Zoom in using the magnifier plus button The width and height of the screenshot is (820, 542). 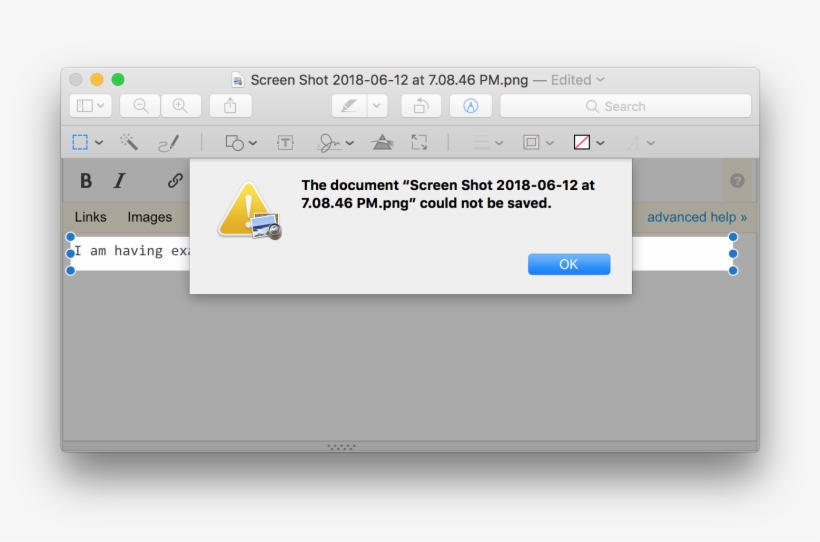coord(180,106)
